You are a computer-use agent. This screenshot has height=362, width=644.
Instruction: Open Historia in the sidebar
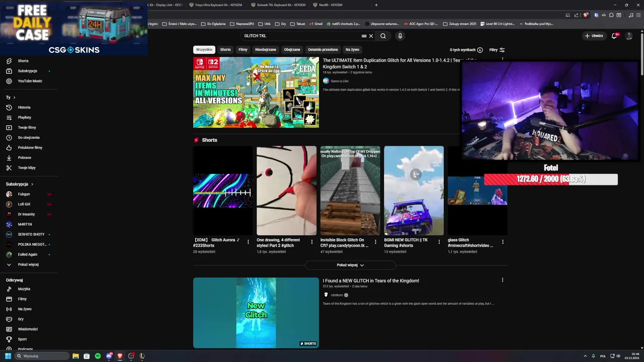click(x=24, y=107)
